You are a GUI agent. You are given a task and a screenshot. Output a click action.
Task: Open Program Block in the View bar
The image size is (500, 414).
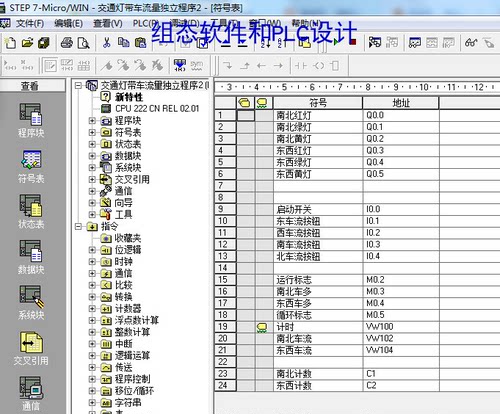(x=31, y=120)
